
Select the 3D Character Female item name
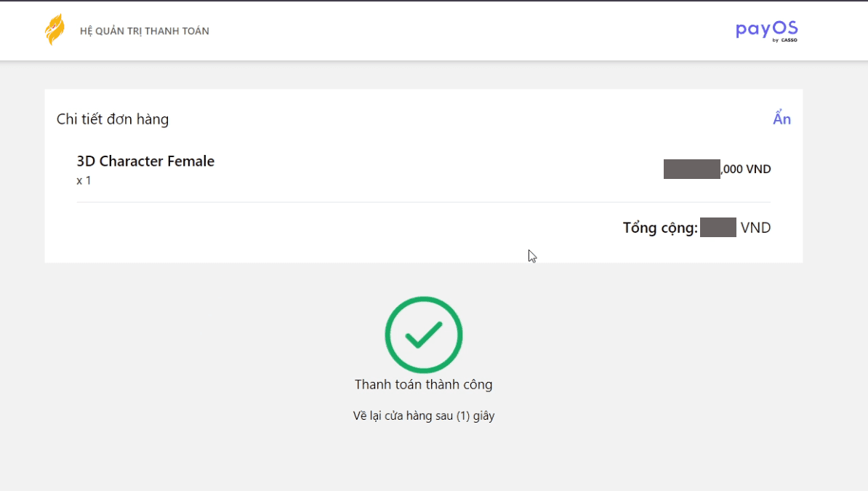click(x=145, y=161)
